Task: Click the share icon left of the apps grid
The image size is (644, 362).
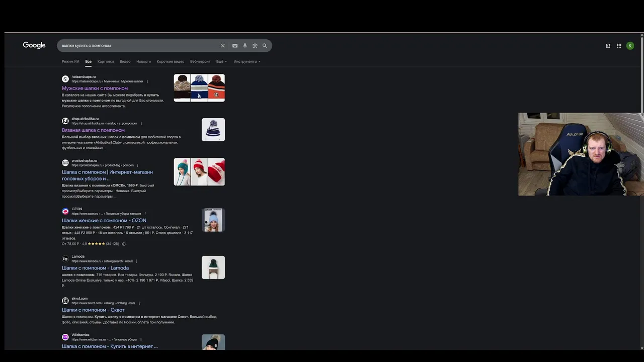Action: click(x=608, y=46)
